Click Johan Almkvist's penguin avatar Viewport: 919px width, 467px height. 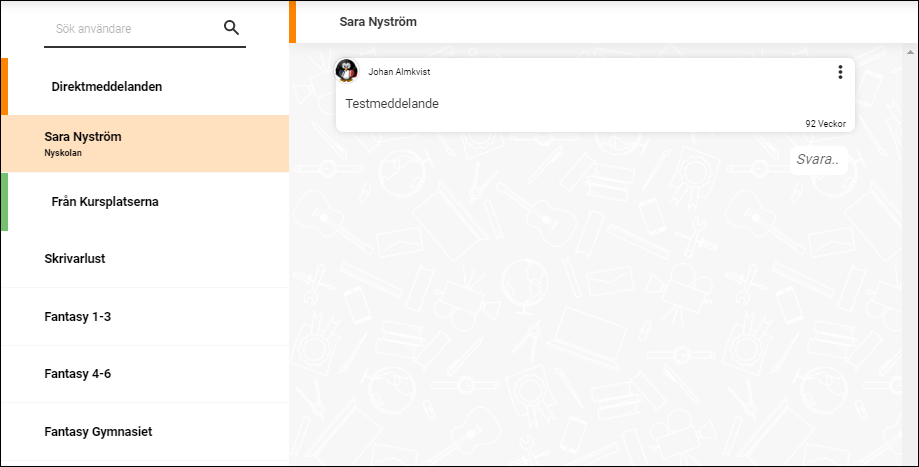(x=346, y=71)
